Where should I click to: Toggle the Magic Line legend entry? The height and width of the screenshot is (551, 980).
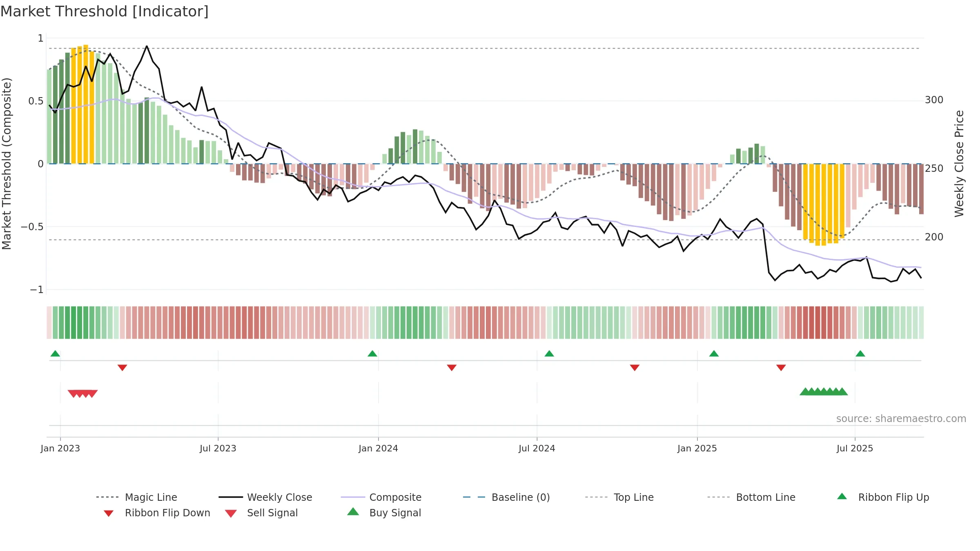click(x=137, y=497)
